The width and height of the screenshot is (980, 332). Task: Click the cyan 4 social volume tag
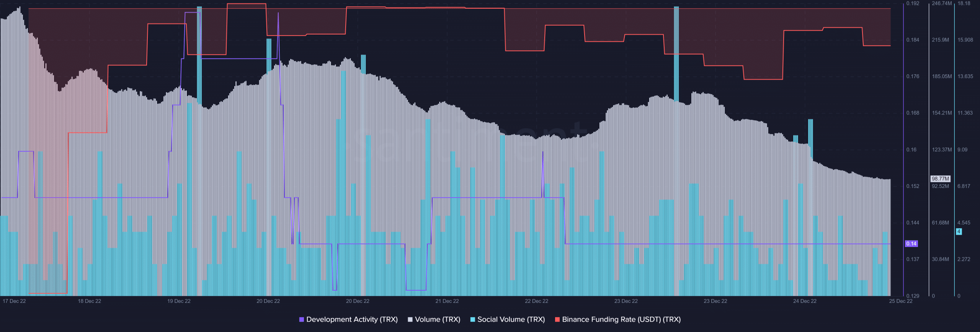click(959, 231)
